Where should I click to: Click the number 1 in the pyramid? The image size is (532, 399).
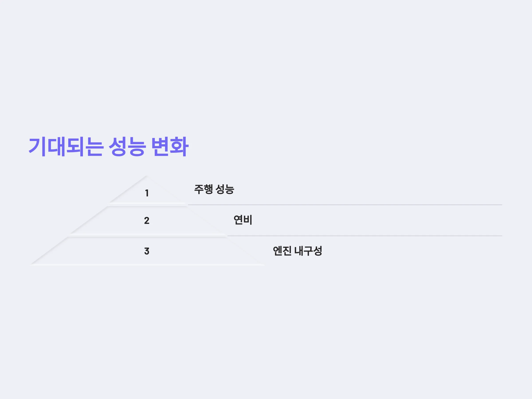coord(147,193)
